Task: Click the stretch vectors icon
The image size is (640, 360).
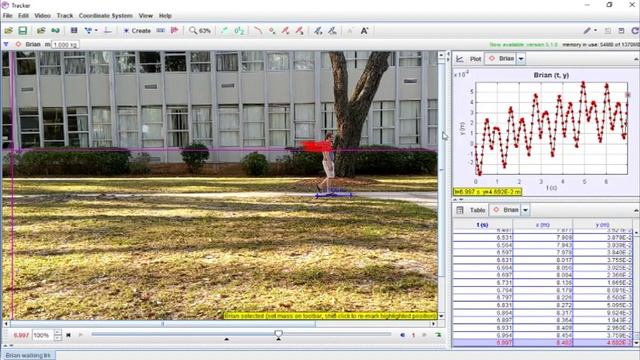Action: tap(318, 31)
